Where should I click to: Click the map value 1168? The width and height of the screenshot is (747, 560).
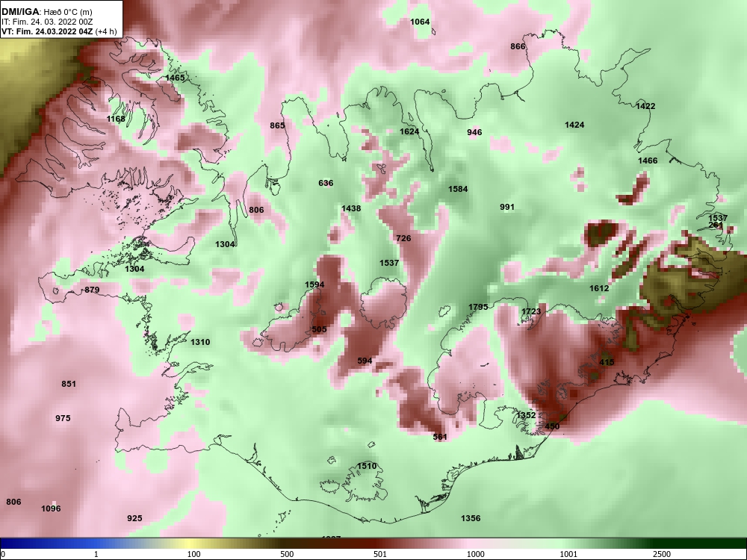pos(116,119)
